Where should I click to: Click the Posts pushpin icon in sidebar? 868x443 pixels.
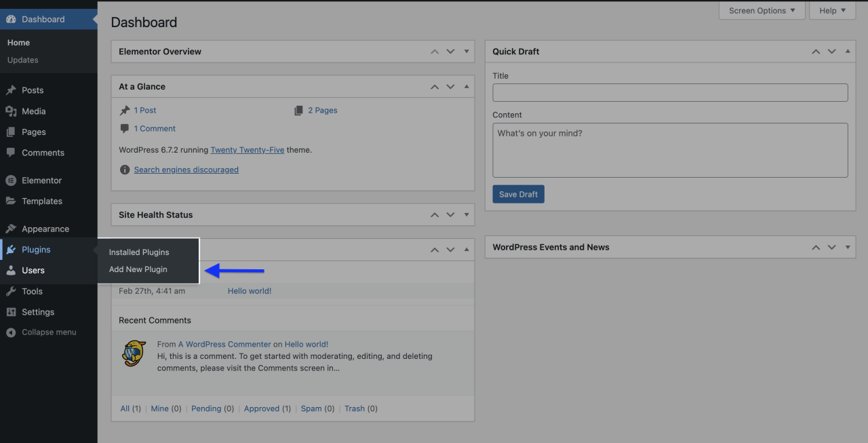click(11, 90)
